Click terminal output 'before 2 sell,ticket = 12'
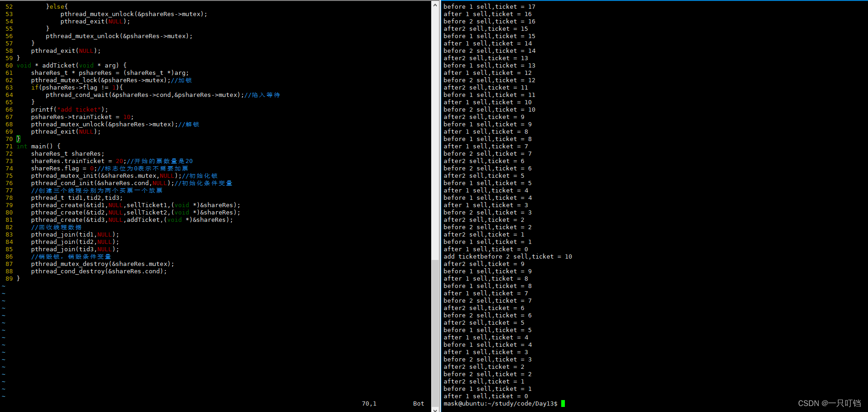This screenshot has width=868, height=412. coord(490,80)
